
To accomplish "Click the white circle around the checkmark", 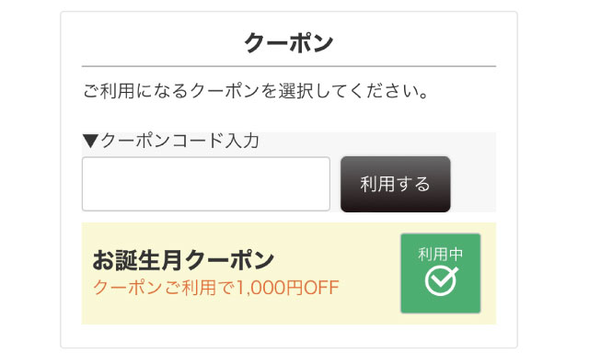I will click(x=440, y=280).
